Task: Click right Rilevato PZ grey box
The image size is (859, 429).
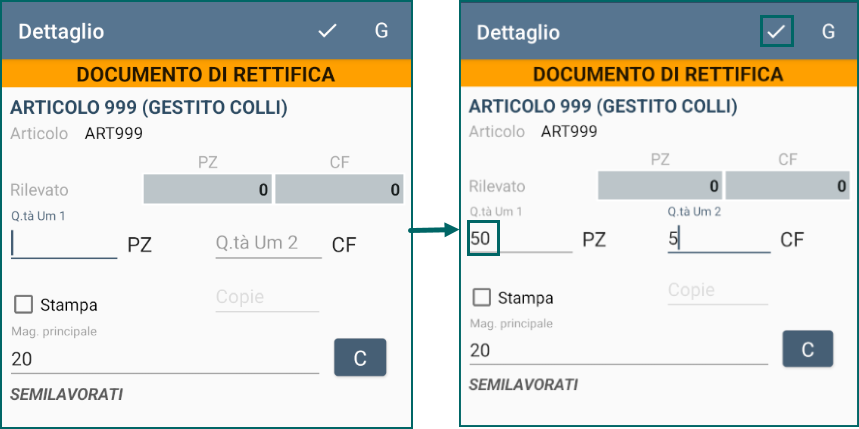Action: click(x=660, y=186)
